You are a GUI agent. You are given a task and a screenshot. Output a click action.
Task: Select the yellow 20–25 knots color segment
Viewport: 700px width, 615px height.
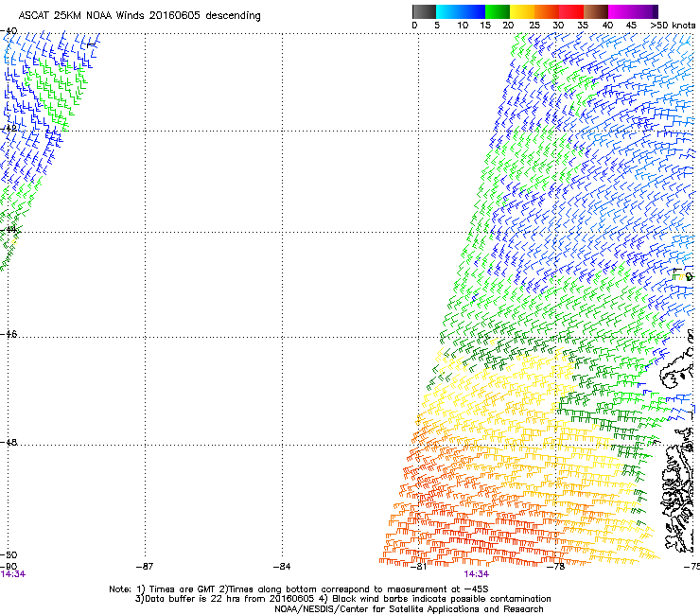point(522,11)
